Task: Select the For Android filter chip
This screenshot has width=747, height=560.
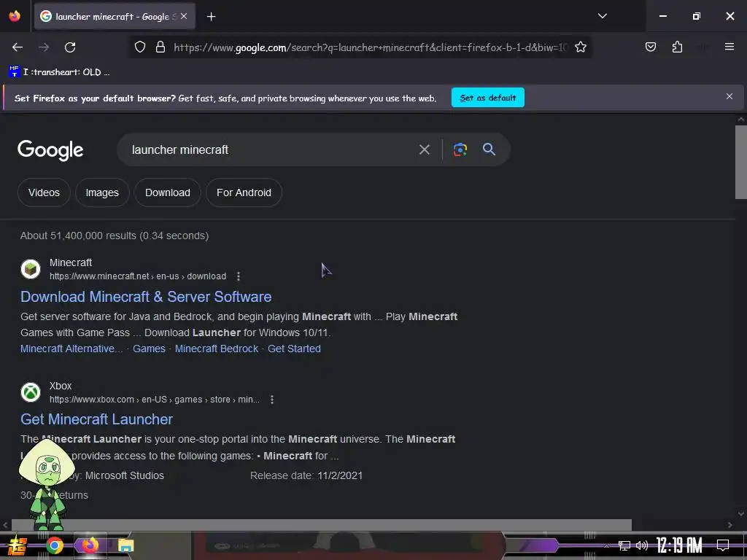Action: coord(244,192)
